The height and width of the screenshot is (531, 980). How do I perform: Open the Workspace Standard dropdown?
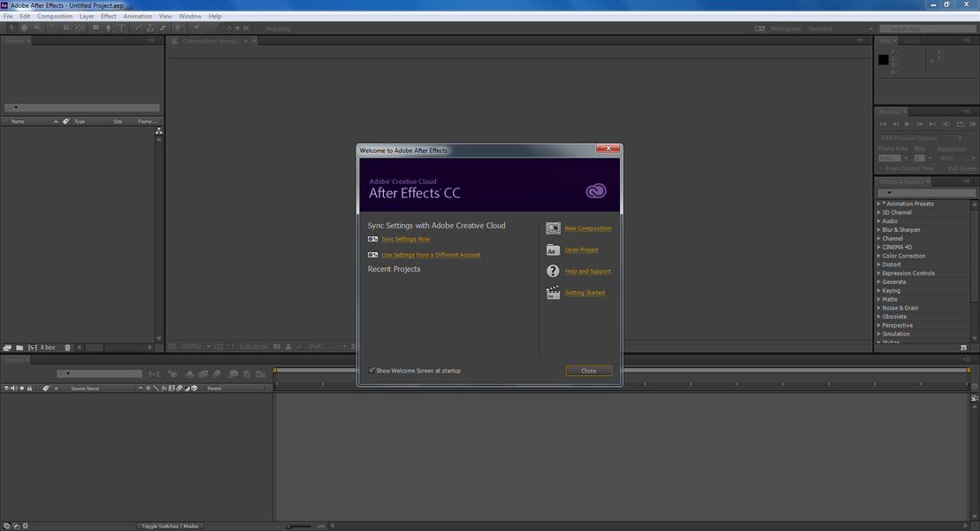coord(839,29)
